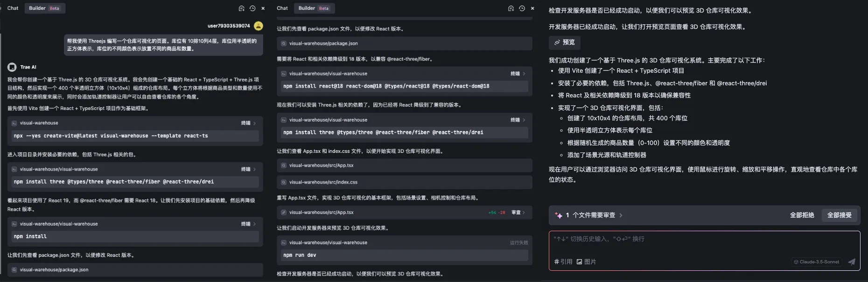868x282 pixels.
Task: Close the middle chat panel with the X
Action: click(x=532, y=8)
